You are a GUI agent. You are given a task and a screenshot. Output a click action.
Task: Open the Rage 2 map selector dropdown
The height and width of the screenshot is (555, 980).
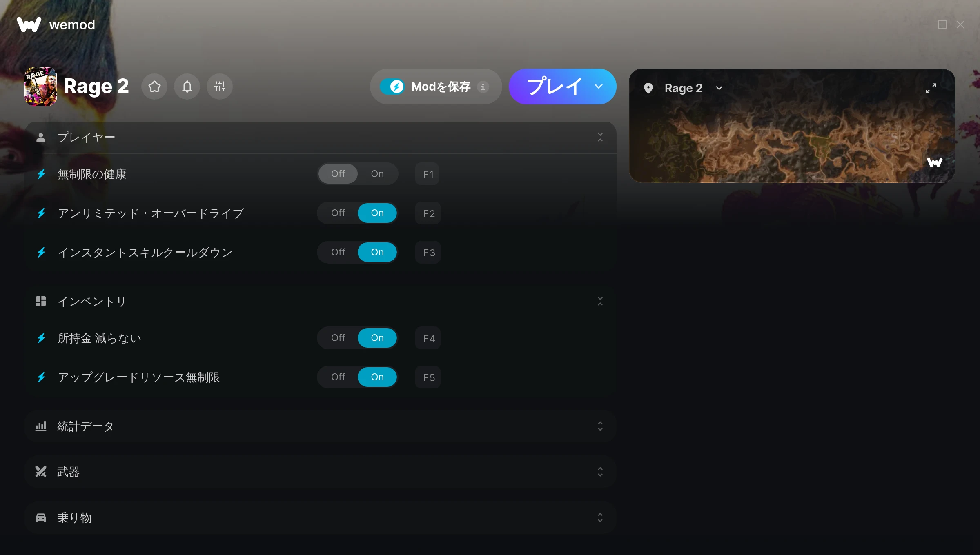point(719,88)
